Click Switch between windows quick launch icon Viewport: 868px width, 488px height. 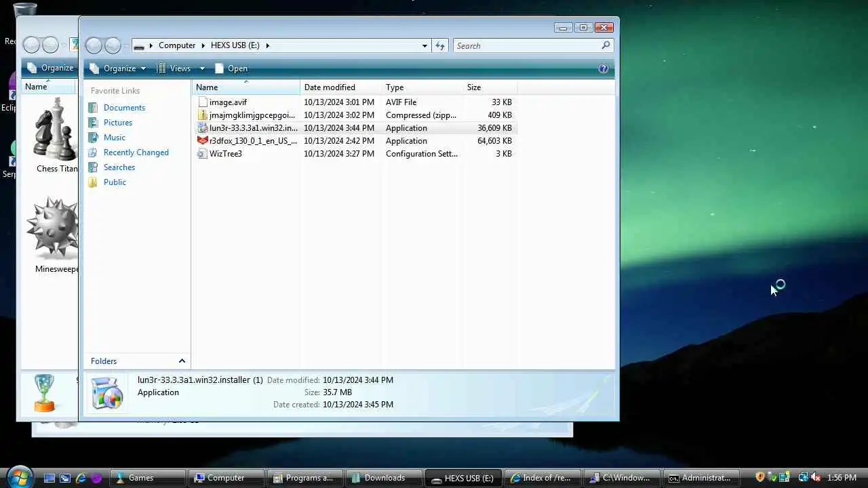pos(65,478)
